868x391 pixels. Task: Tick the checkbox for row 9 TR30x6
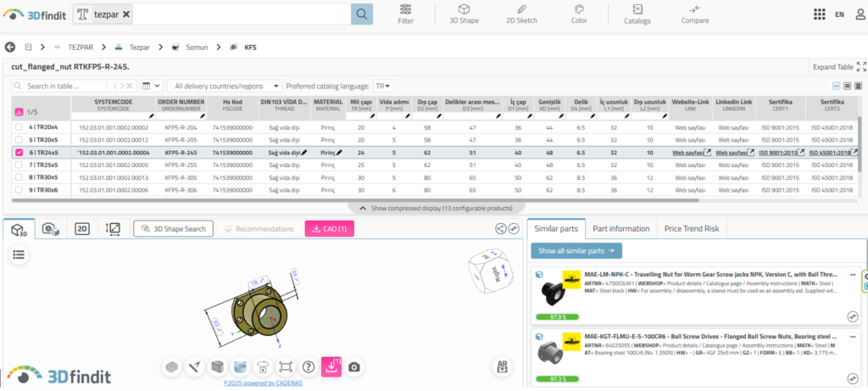point(19,190)
